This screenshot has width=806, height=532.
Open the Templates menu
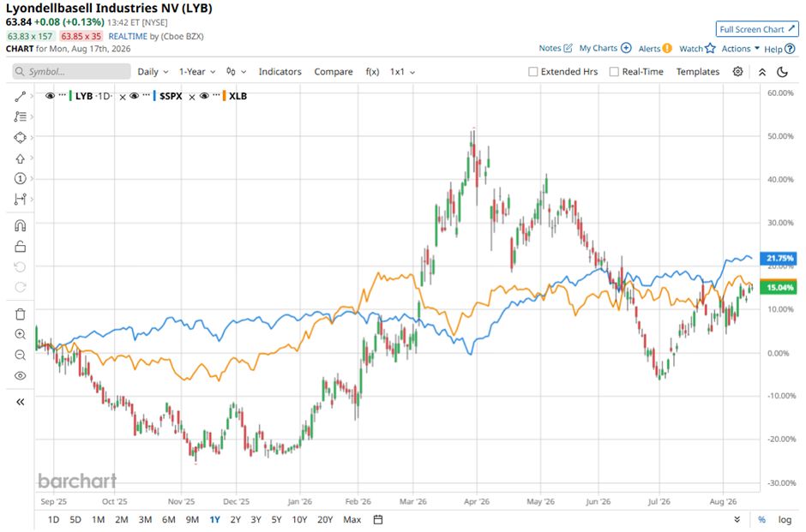click(x=698, y=72)
